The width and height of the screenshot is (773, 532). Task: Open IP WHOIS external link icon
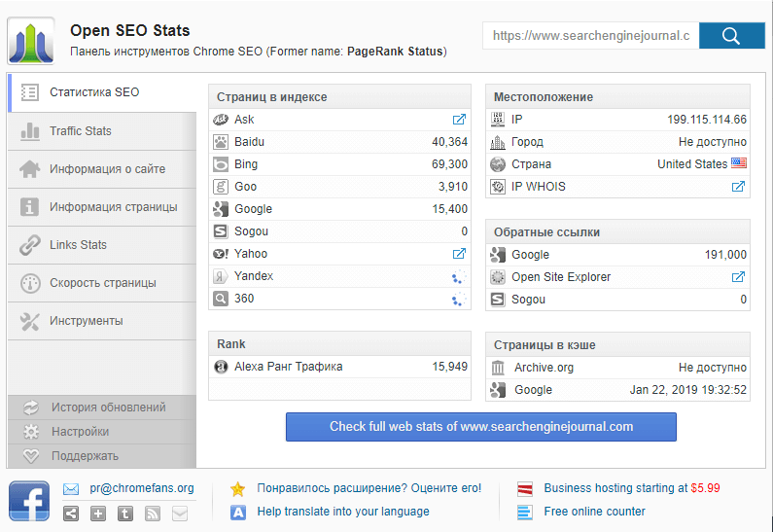738,187
